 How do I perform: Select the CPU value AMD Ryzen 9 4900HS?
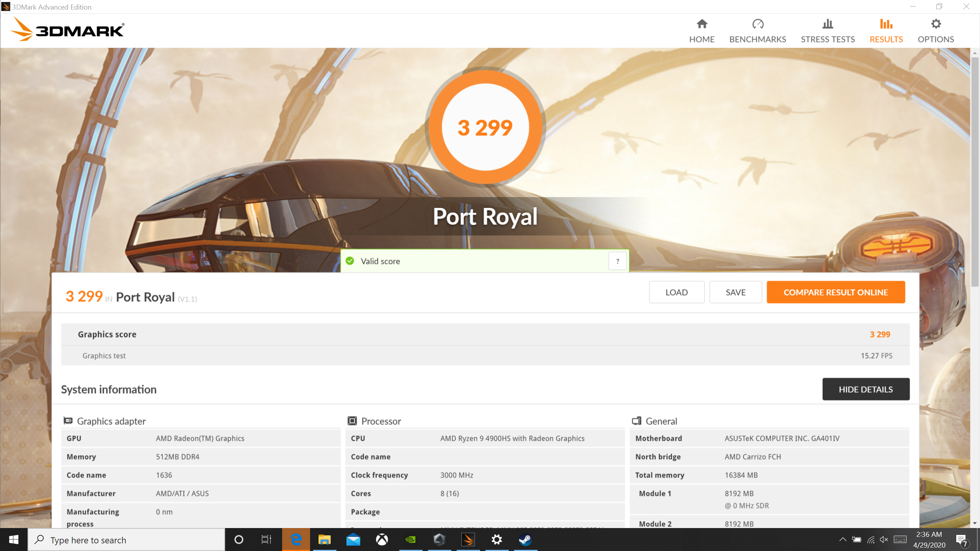pyautogui.click(x=512, y=439)
